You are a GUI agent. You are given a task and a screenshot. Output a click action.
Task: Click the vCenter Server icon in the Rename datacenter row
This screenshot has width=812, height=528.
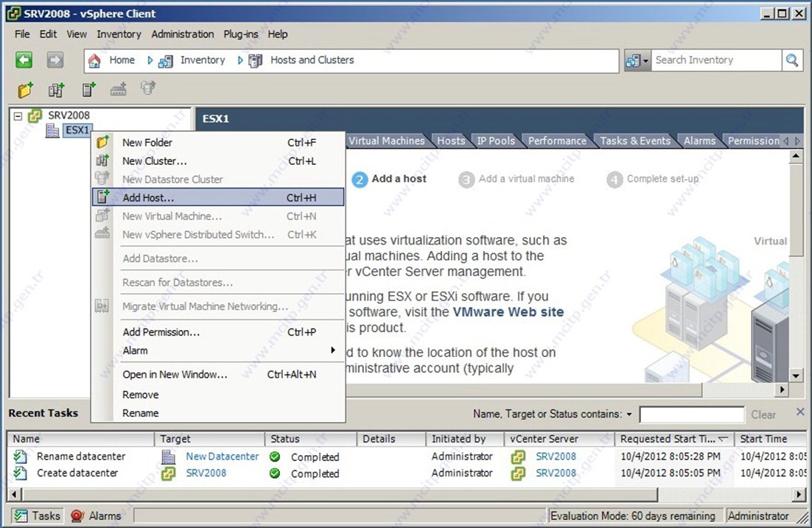coord(518,457)
